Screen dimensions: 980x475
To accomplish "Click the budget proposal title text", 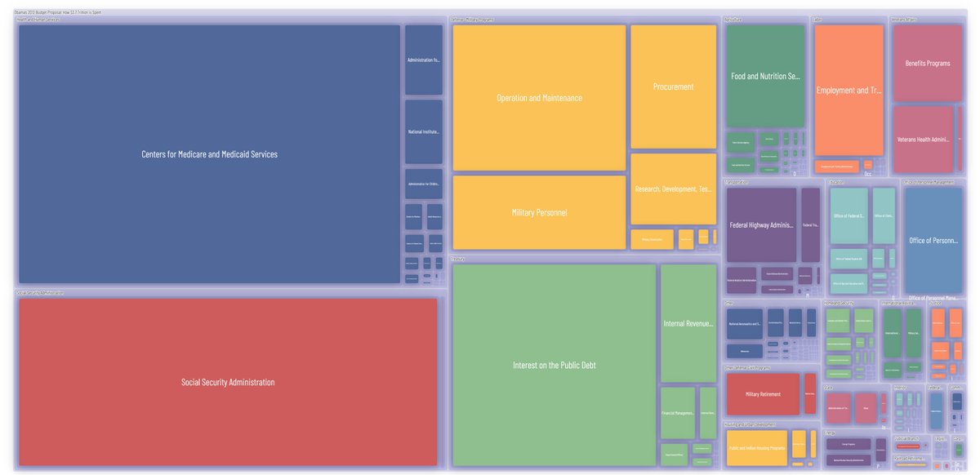I will 57,12.
